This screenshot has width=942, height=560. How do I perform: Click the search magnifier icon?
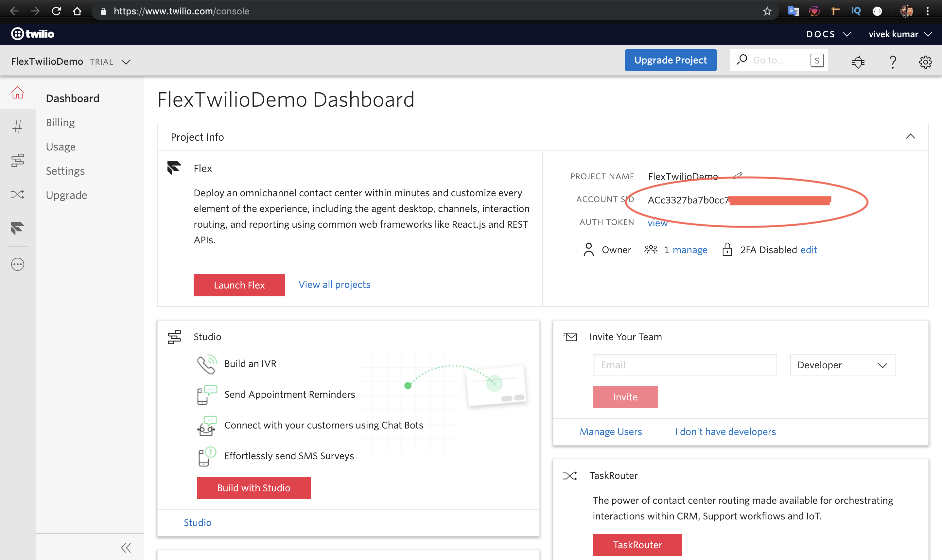[x=742, y=60]
